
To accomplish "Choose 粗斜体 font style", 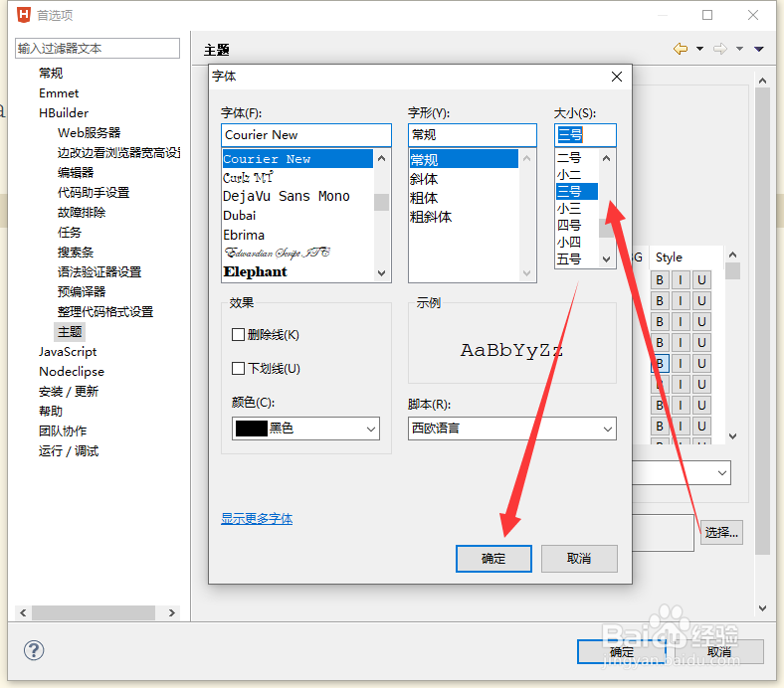I will (431, 217).
